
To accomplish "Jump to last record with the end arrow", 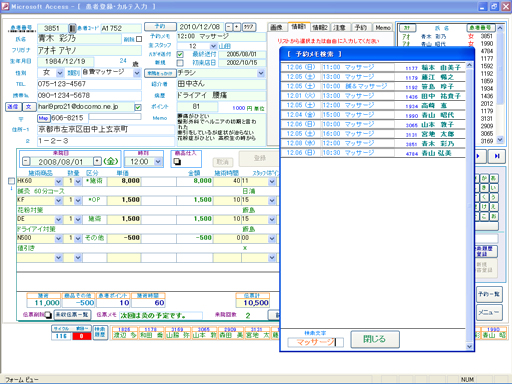I will pos(497,156).
